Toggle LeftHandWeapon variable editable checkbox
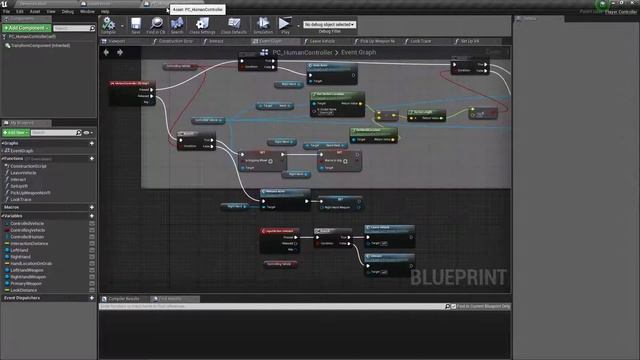The image size is (640, 360). point(92,270)
